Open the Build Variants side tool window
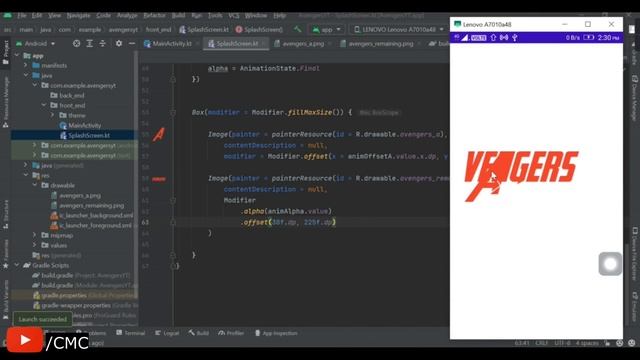 coord(6,299)
